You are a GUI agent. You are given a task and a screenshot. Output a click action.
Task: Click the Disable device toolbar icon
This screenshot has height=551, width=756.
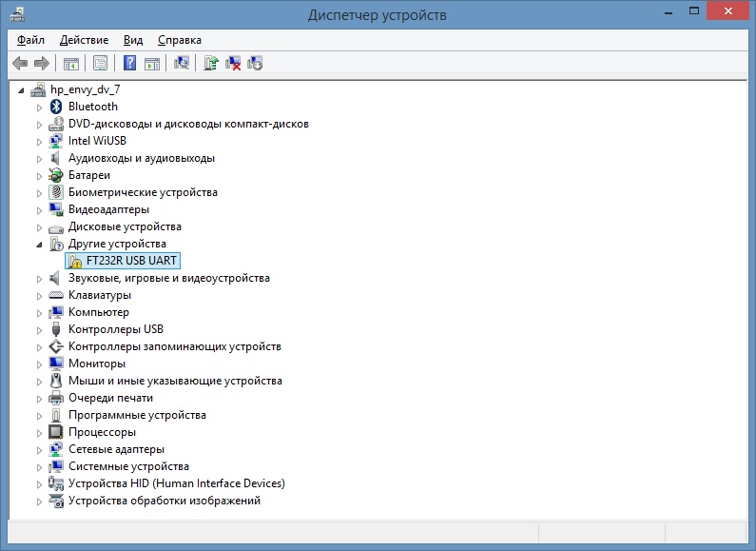click(255, 63)
